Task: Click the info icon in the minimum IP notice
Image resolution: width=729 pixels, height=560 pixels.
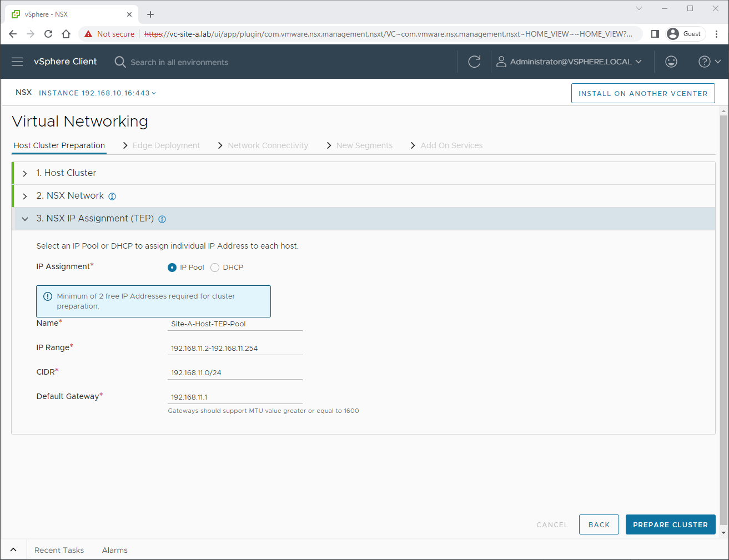Action: 48,296
